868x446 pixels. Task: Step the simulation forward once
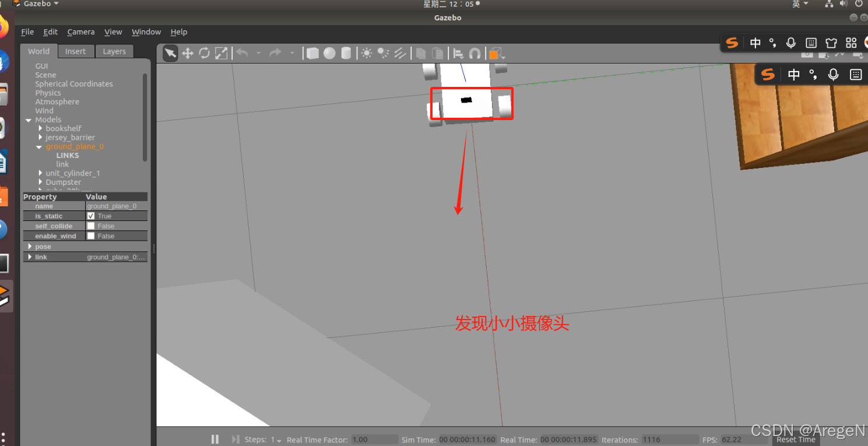[x=236, y=439]
